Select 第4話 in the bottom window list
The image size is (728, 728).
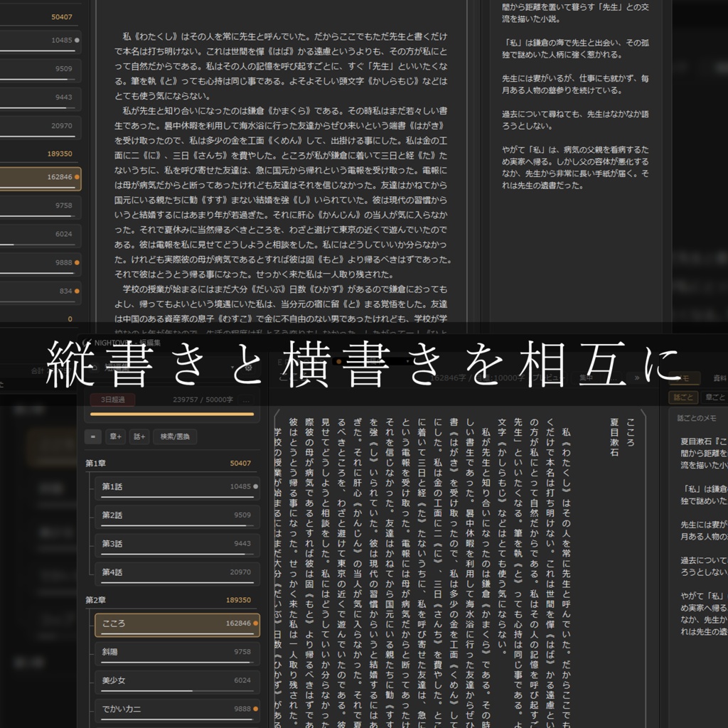[x=177, y=574]
